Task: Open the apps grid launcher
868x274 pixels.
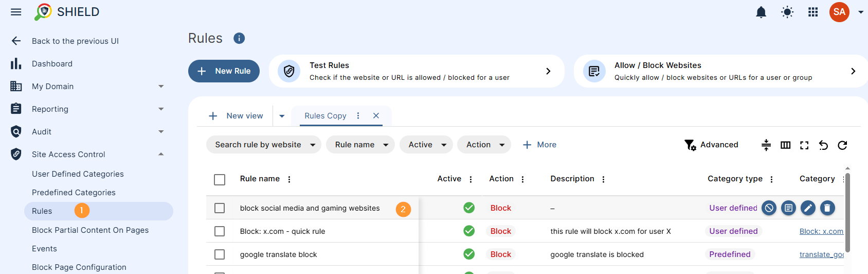Action: [x=813, y=12]
